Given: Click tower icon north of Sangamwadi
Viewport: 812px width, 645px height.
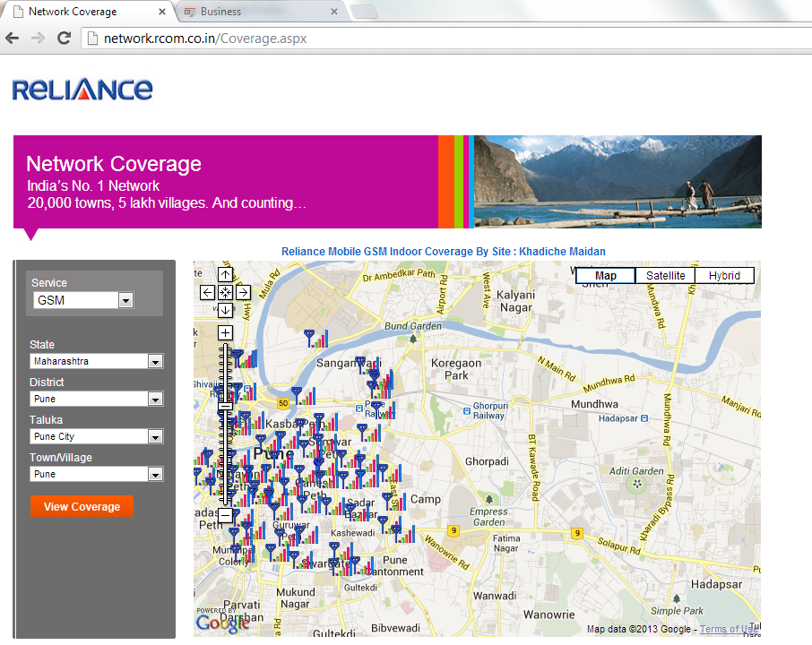Looking at the screenshot, I should (311, 338).
